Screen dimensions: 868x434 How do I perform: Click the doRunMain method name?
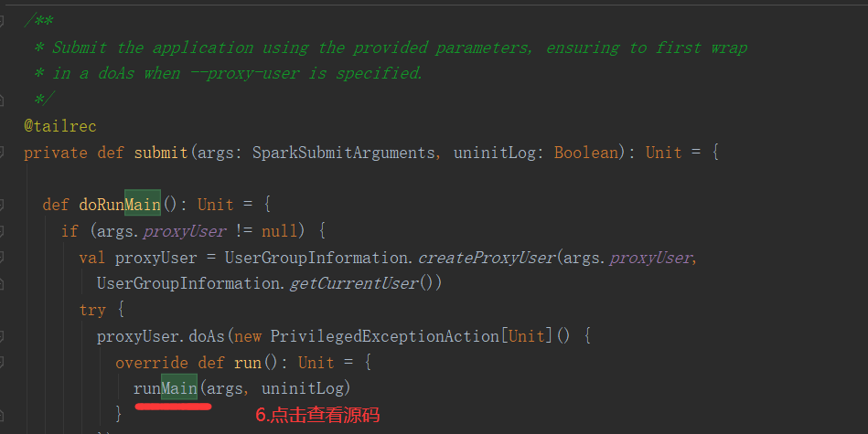tap(126, 205)
